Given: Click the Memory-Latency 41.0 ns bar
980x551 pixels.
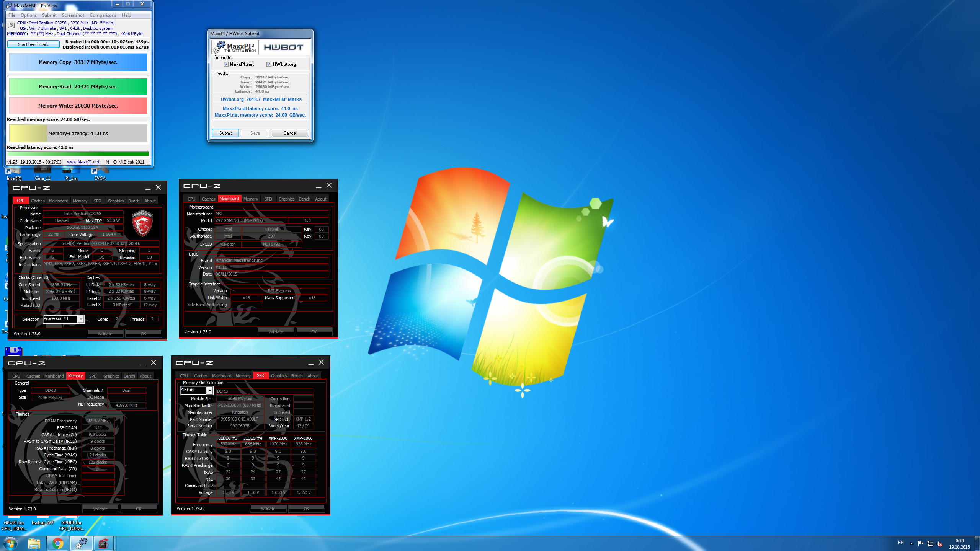Looking at the screenshot, I should point(78,133).
